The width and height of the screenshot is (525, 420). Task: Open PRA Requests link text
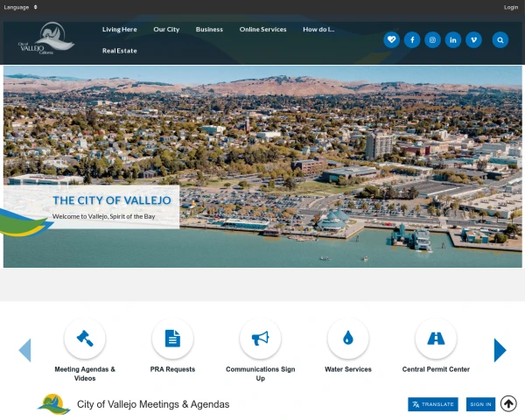(172, 369)
